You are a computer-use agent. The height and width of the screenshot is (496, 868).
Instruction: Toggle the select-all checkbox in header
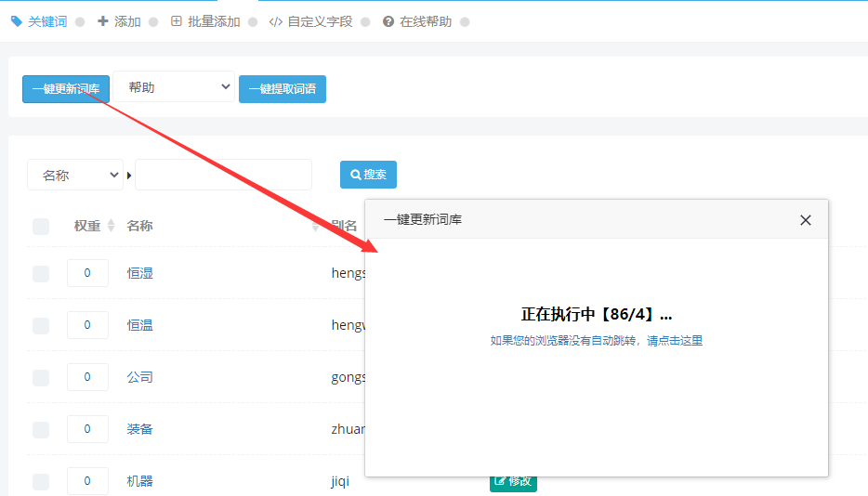(x=41, y=226)
